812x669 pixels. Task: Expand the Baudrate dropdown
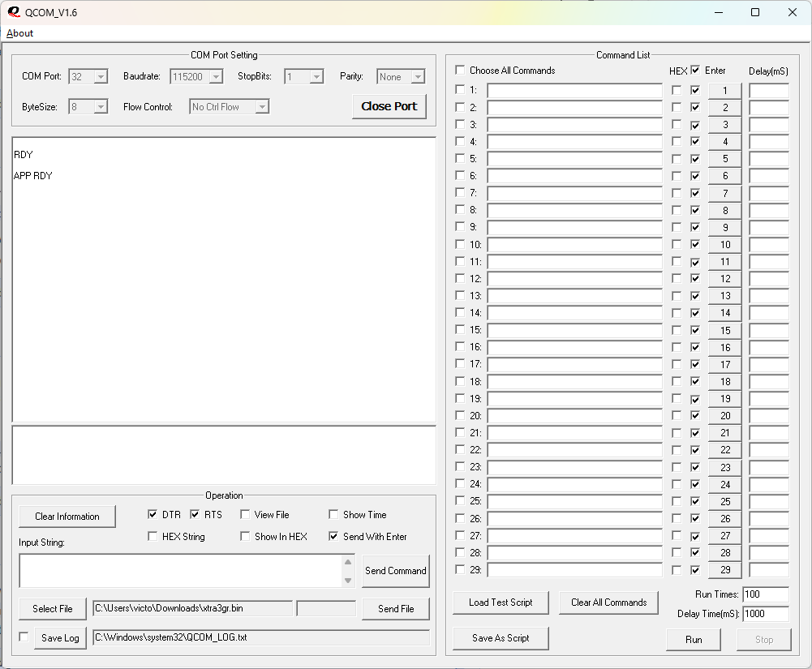pos(216,77)
